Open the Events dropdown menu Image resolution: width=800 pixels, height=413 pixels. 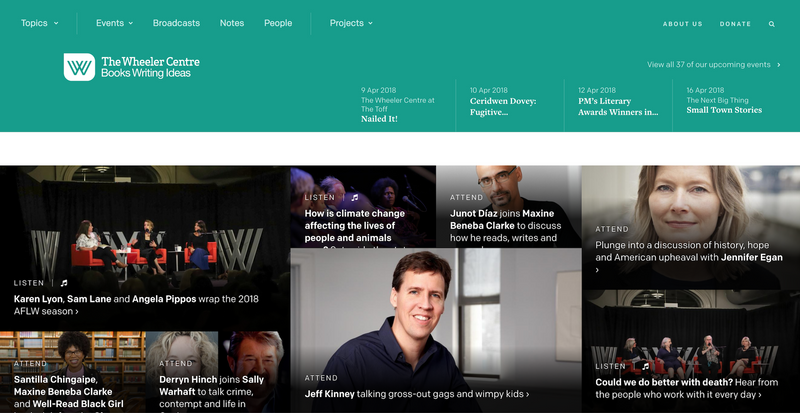pos(116,23)
